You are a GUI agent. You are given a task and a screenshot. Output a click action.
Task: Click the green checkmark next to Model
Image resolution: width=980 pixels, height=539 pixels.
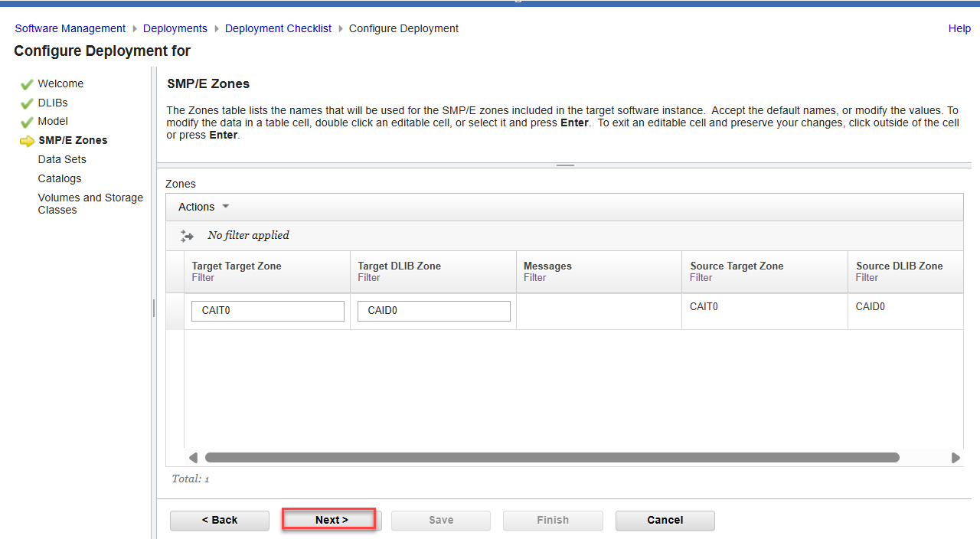coord(27,122)
